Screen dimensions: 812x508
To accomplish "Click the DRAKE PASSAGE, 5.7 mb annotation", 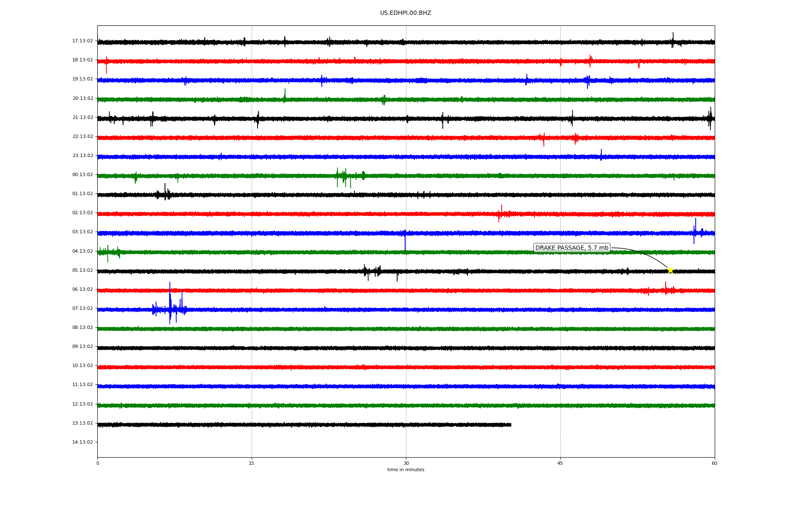I will (572, 248).
